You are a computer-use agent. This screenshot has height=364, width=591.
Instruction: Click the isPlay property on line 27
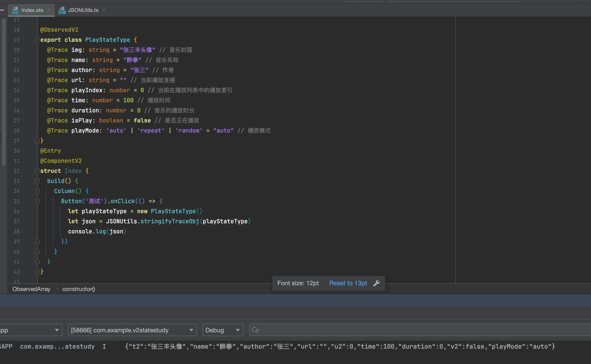(82, 121)
